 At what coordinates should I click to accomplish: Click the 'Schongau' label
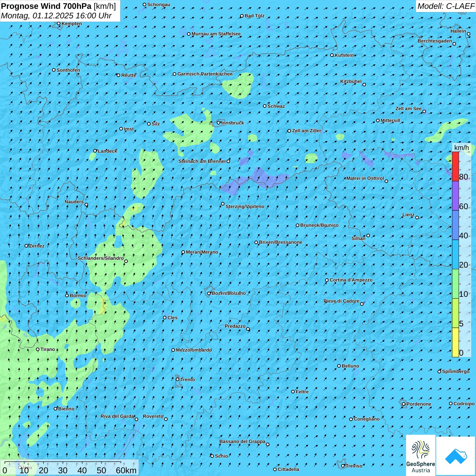coord(159,5)
